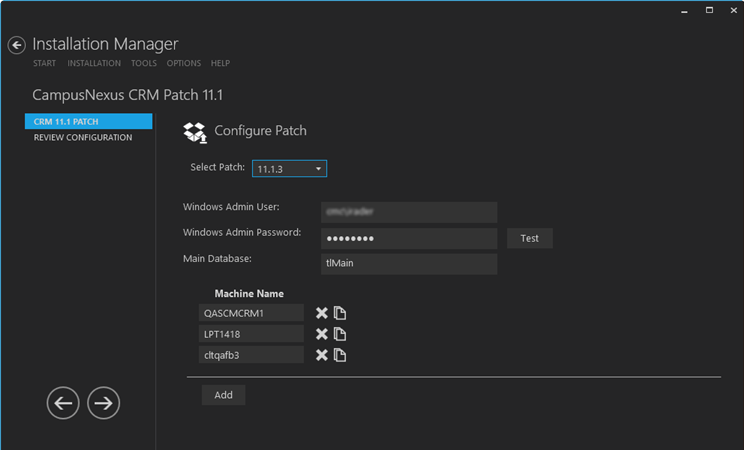Image resolution: width=744 pixels, height=450 pixels.
Task: Select the CRM 11.1 PATCH sidebar tab
Action: 89,122
